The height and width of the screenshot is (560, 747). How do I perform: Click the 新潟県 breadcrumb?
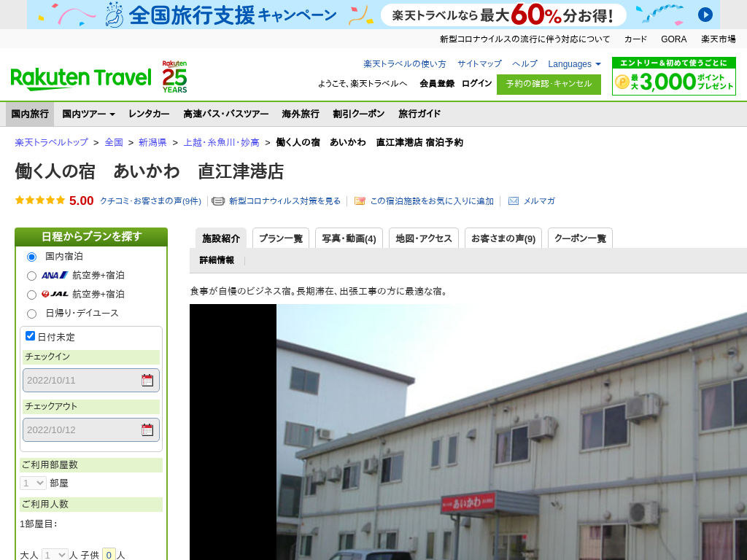click(x=152, y=142)
